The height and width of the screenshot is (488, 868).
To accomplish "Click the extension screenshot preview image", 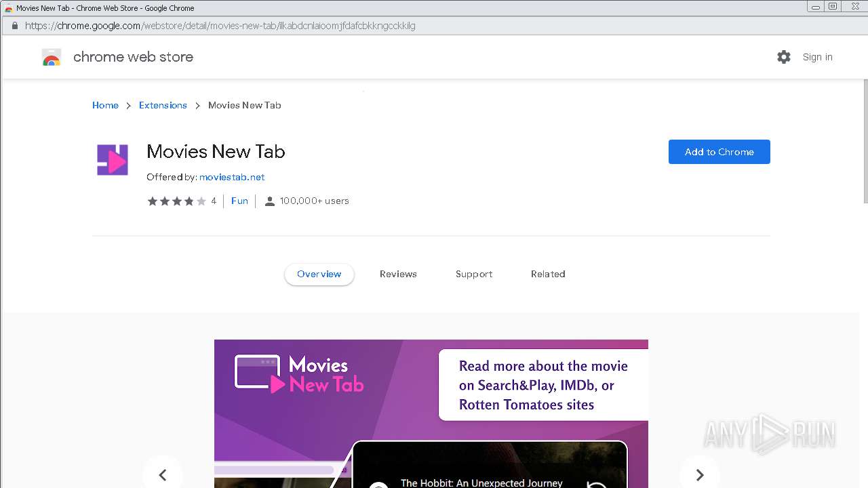I will tap(431, 413).
